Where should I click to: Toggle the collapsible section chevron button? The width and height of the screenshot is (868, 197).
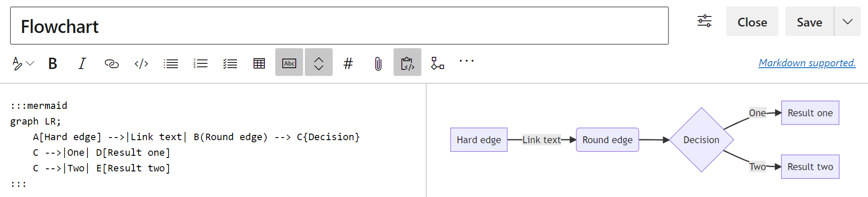pos(319,62)
